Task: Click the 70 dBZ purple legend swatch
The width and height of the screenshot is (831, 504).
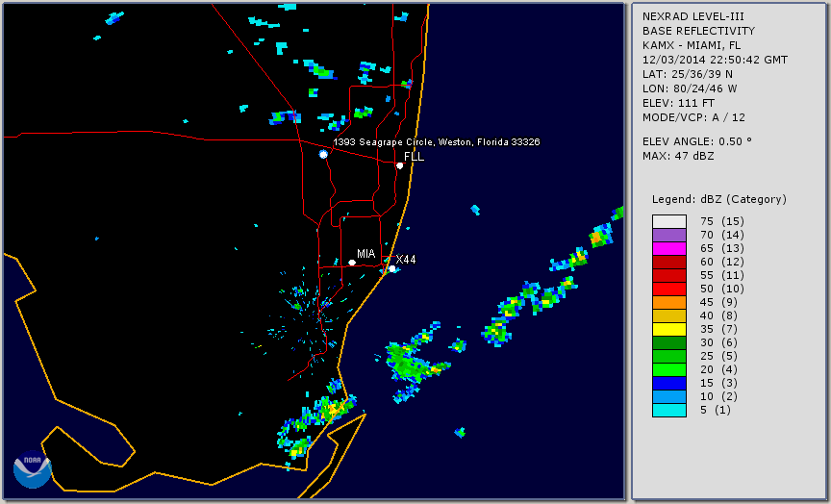Action: click(668, 235)
